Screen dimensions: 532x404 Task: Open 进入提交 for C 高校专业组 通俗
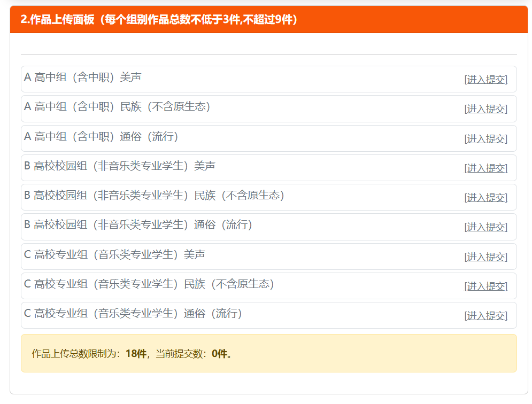[486, 316]
